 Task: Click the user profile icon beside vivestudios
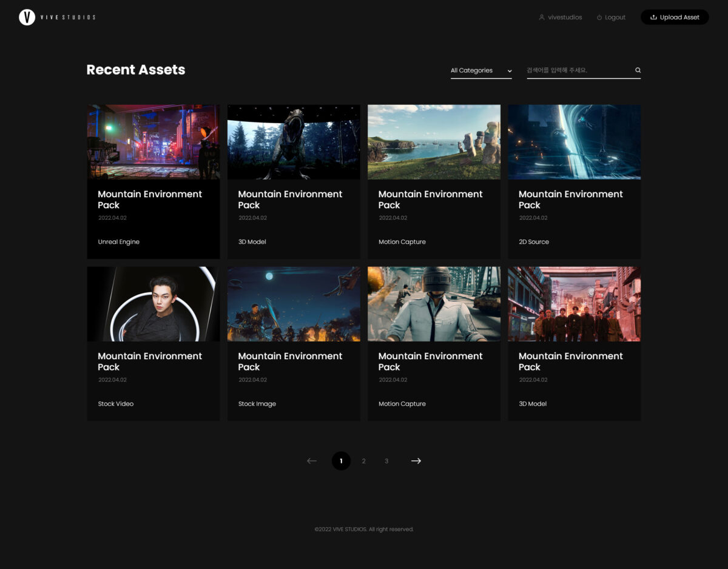coord(542,18)
